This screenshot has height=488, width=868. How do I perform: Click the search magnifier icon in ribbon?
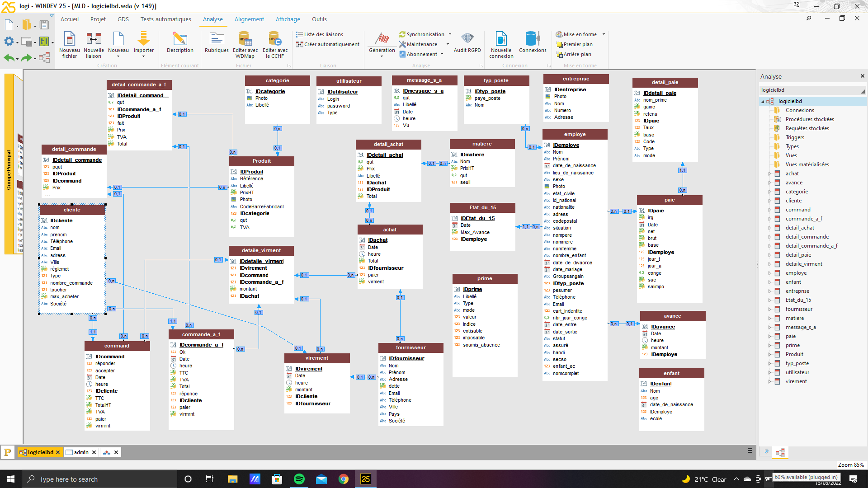point(809,19)
